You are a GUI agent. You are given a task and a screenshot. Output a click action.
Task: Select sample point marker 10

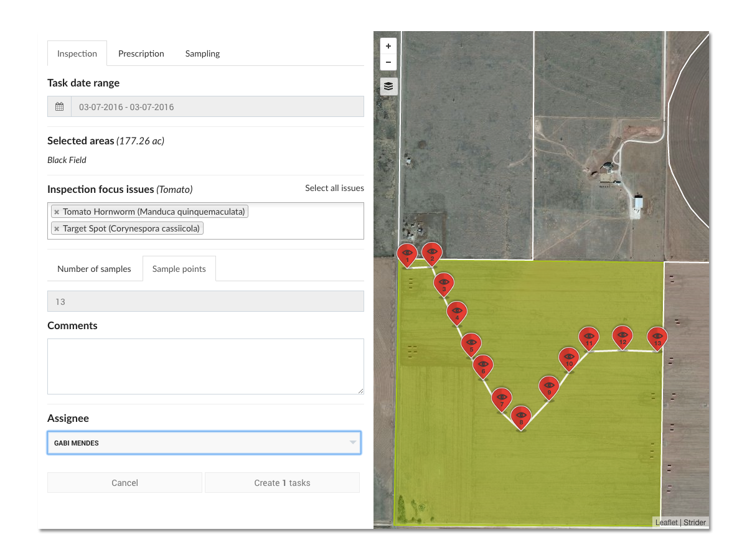pyautogui.click(x=569, y=360)
